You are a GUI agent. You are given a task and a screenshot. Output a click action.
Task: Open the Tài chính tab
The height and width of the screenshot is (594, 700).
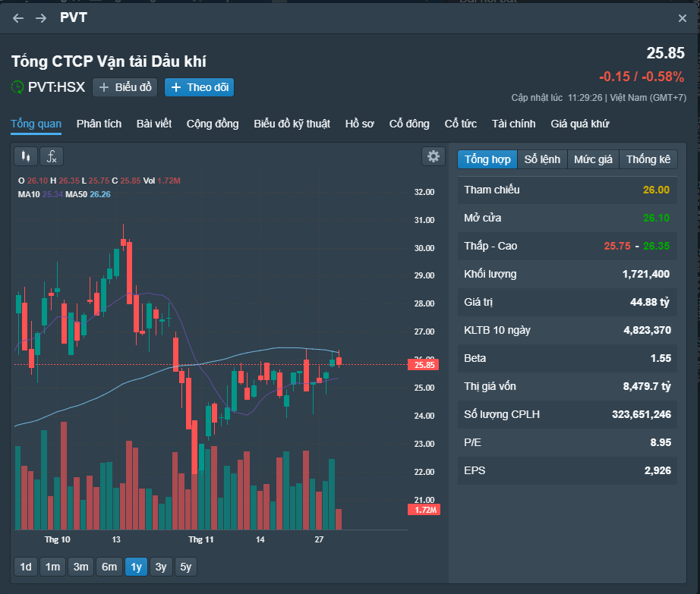coord(514,124)
